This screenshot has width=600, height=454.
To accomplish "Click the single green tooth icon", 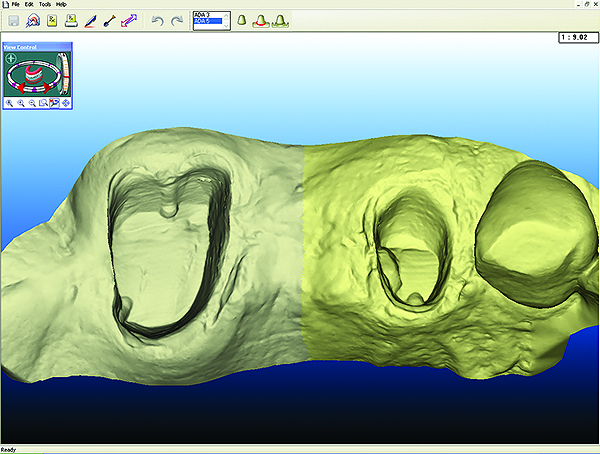I will [x=244, y=20].
